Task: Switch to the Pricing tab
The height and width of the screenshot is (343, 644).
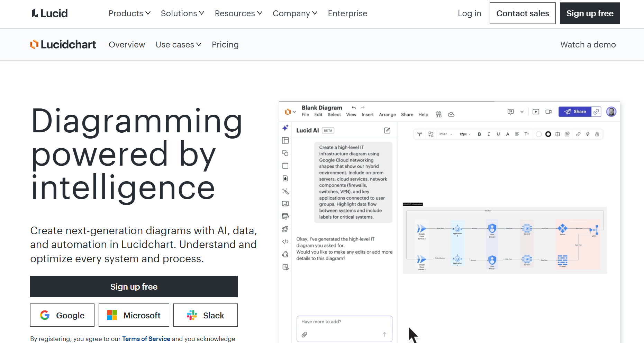Action: tap(225, 44)
